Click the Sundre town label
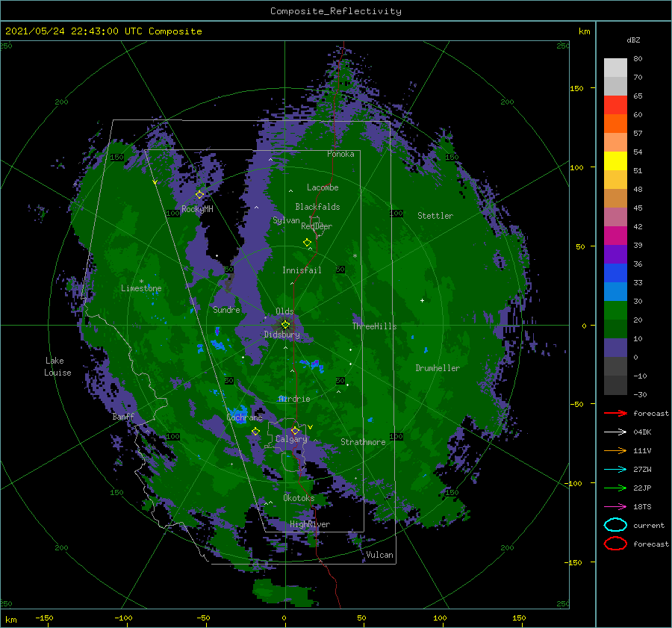This screenshot has width=672, height=628. coord(227,310)
